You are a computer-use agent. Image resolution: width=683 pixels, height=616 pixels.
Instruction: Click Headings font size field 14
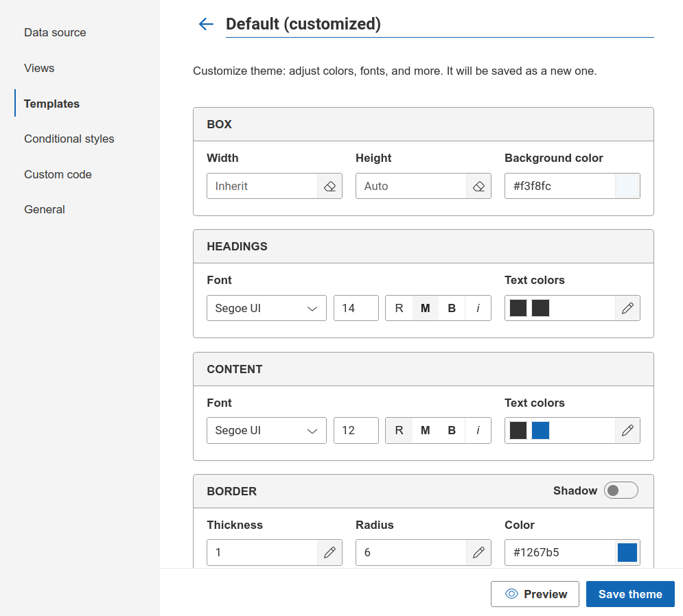pyautogui.click(x=356, y=308)
